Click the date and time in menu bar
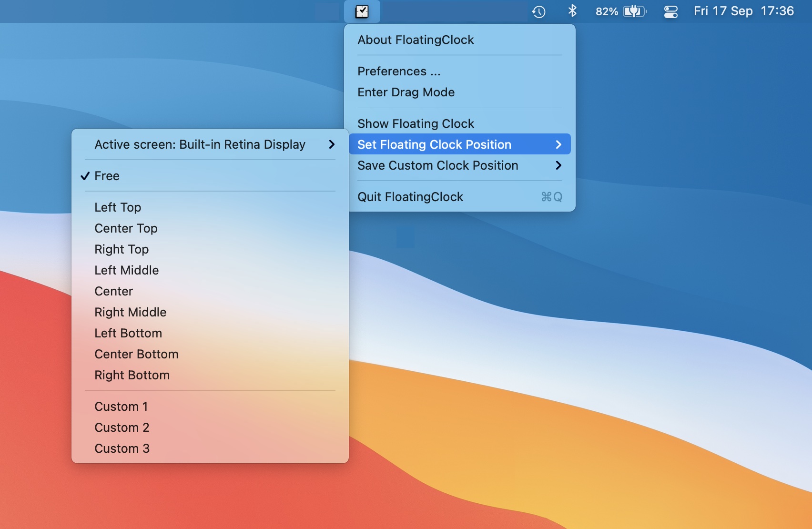 click(x=743, y=11)
